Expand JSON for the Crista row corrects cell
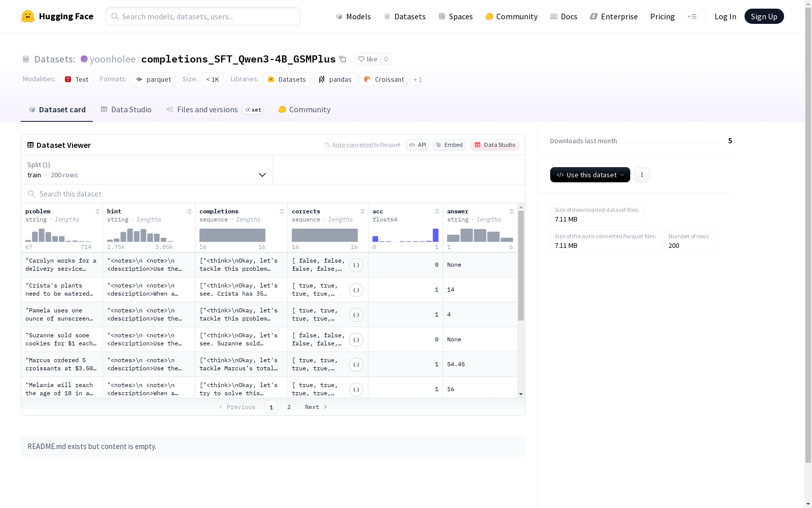The width and height of the screenshot is (812, 508). click(x=356, y=290)
